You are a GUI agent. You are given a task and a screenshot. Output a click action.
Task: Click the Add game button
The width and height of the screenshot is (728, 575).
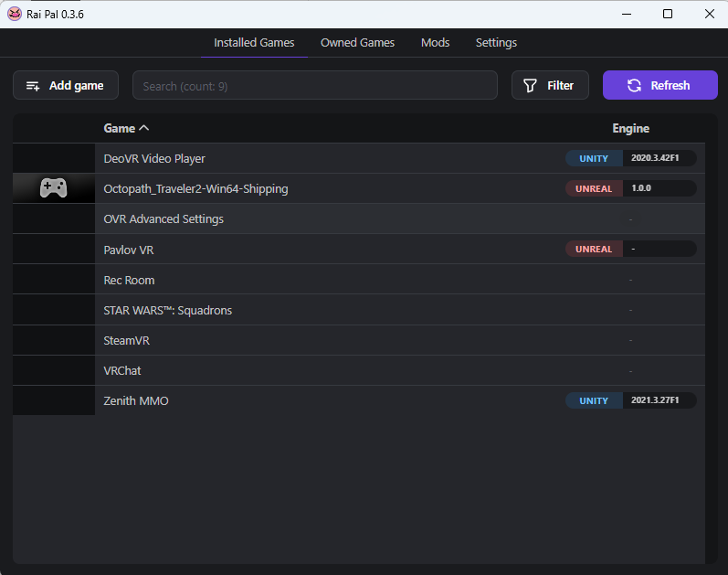pos(66,86)
